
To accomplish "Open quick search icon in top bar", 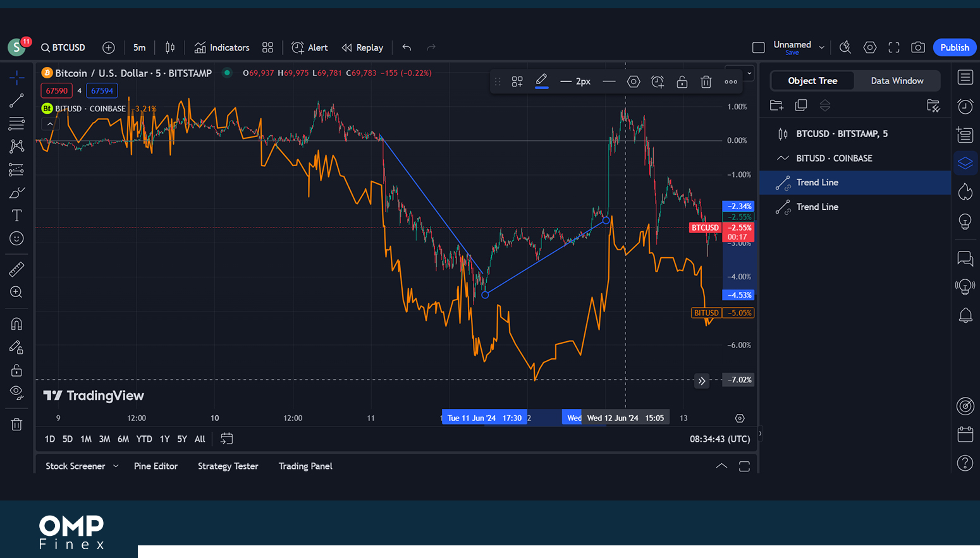I will pos(845,47).
